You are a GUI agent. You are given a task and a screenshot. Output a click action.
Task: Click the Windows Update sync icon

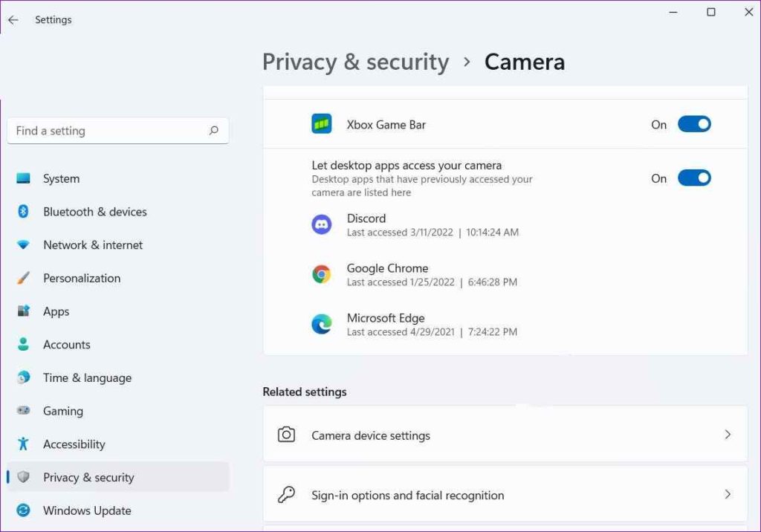coord(23,510)
